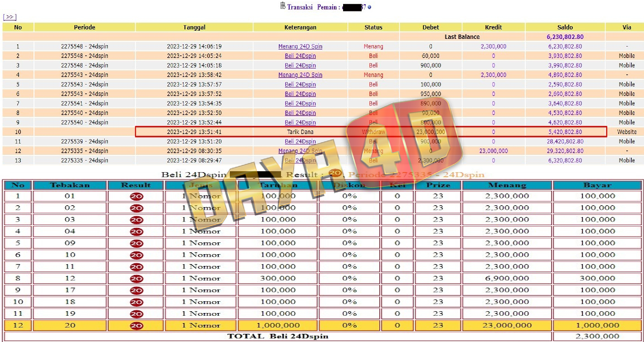Click the red 20 ball in Result heading
Viewport: 644px width, 342px height.
tap(335, 174)
